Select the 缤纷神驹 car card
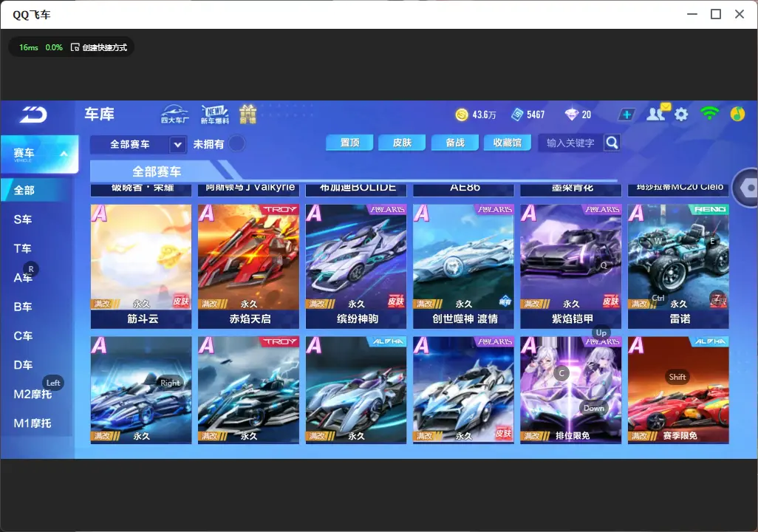The width and height of the screenshot is (758, 532). coord(356,267)
